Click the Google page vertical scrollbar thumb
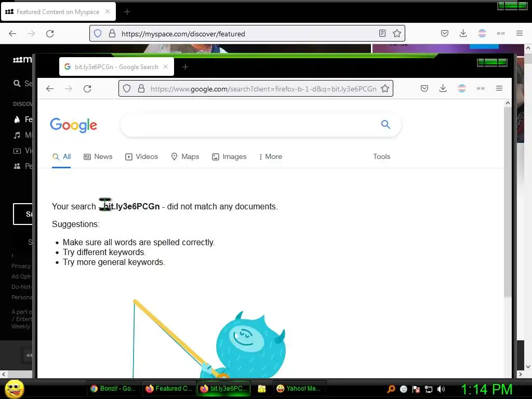This screenshot has width=532, height=399. point(508,202)
